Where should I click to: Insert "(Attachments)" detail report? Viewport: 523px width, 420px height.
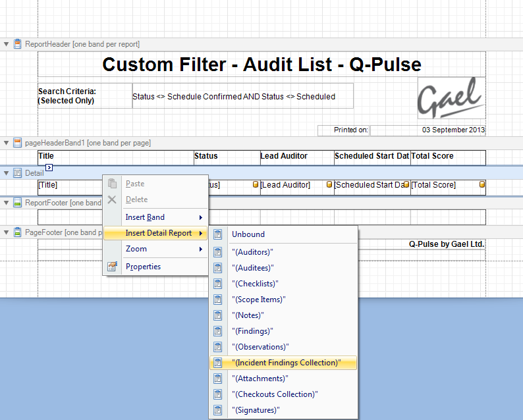283,379
